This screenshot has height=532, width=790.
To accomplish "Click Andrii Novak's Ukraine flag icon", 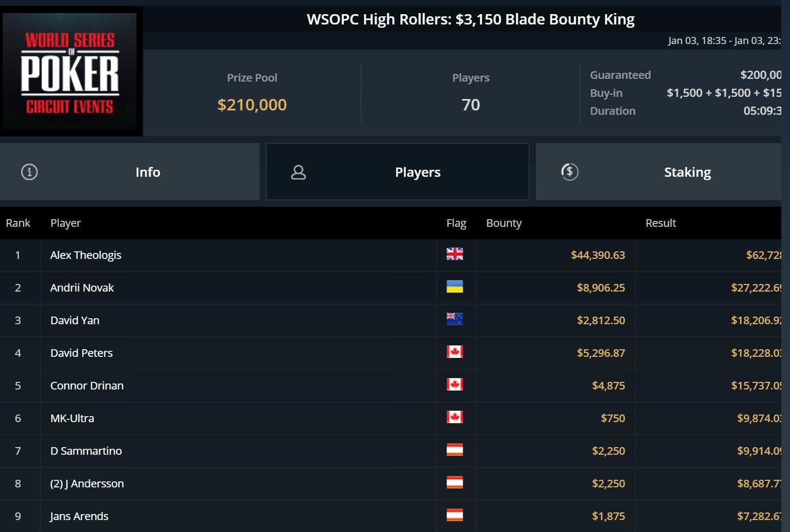I will 454,287.
